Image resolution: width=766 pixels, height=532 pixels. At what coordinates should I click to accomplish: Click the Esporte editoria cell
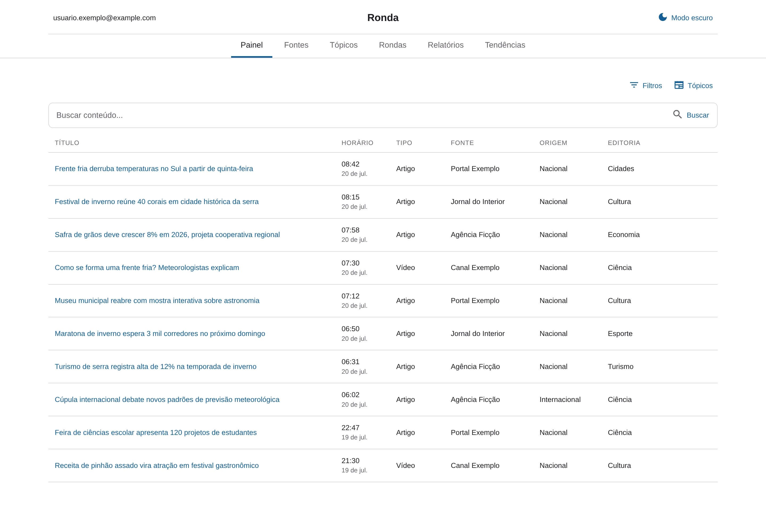tap(620, 334)
